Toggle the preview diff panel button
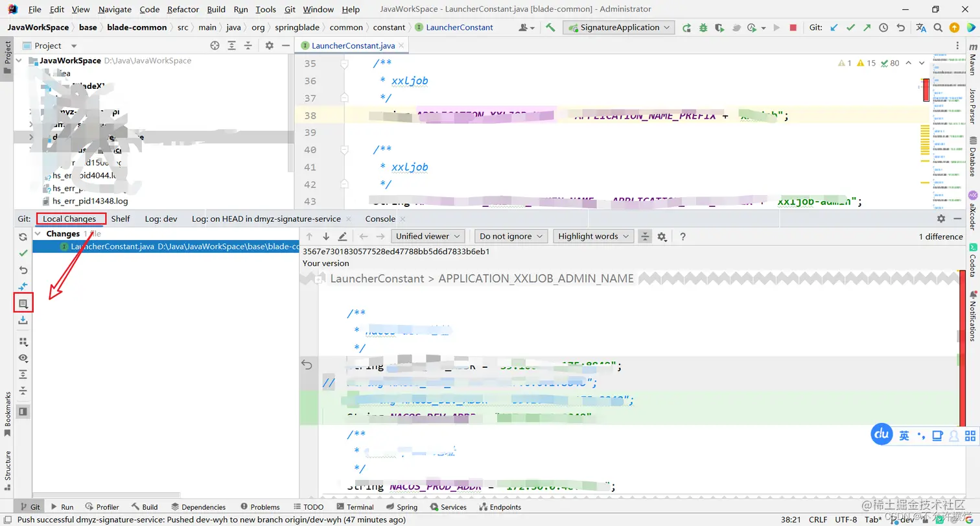This screenshot has width=980, height=526. point(23,411)
